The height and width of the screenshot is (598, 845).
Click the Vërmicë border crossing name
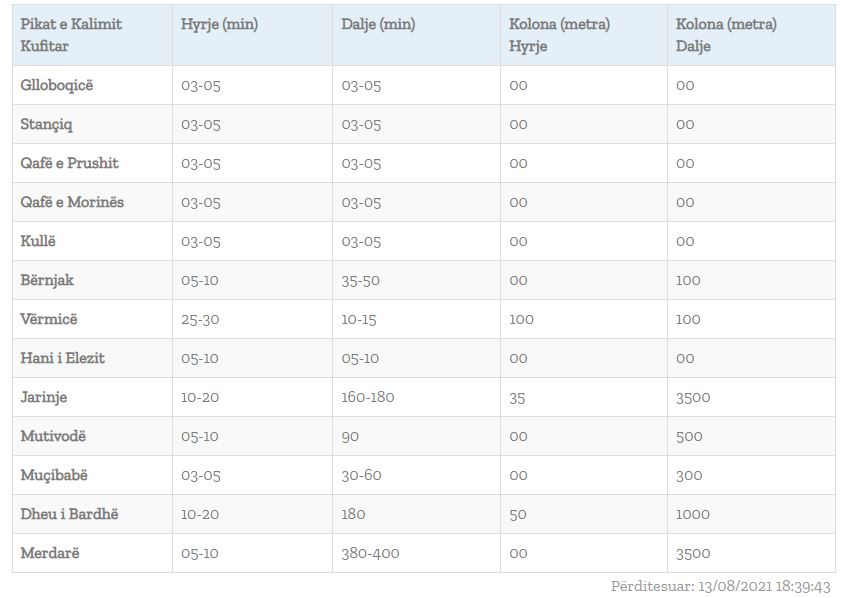[49, 319]
